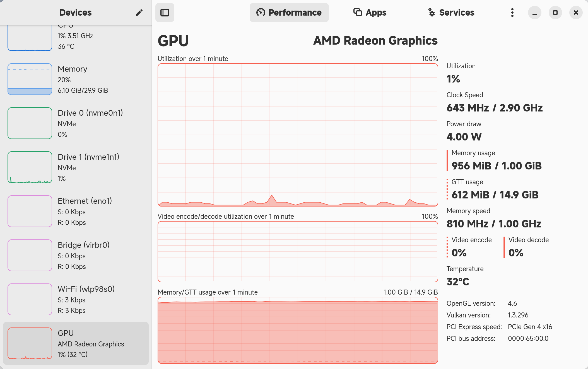Image resolution: width=588 pixels, height=369 pixels.
Task: Minimize the window
Action: click(x=534, y=13)
